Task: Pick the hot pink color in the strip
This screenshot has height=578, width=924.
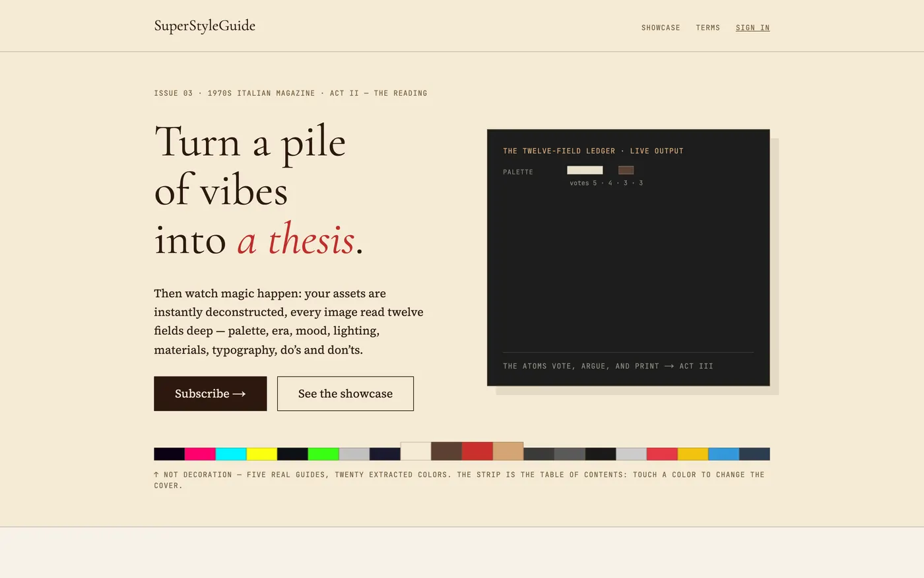Action: coord(200,454)
